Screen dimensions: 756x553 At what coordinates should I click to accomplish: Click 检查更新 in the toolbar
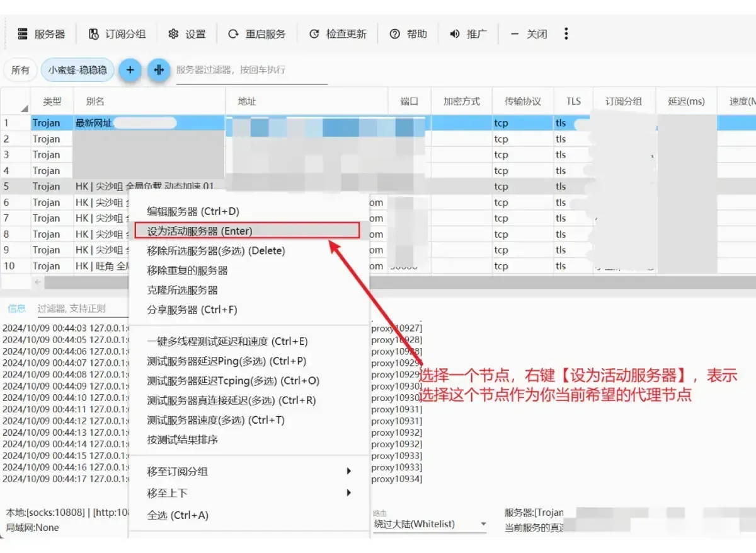coord(338,34)
